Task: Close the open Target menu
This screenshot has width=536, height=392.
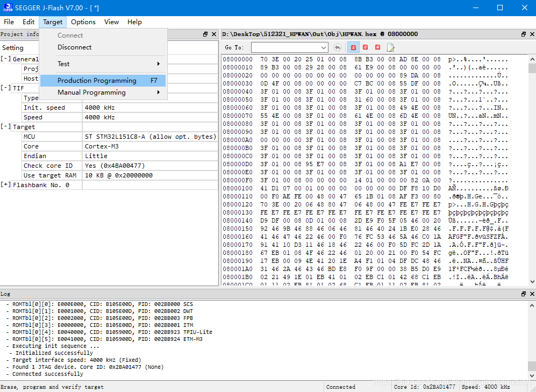Action: [x=53, y=22]
